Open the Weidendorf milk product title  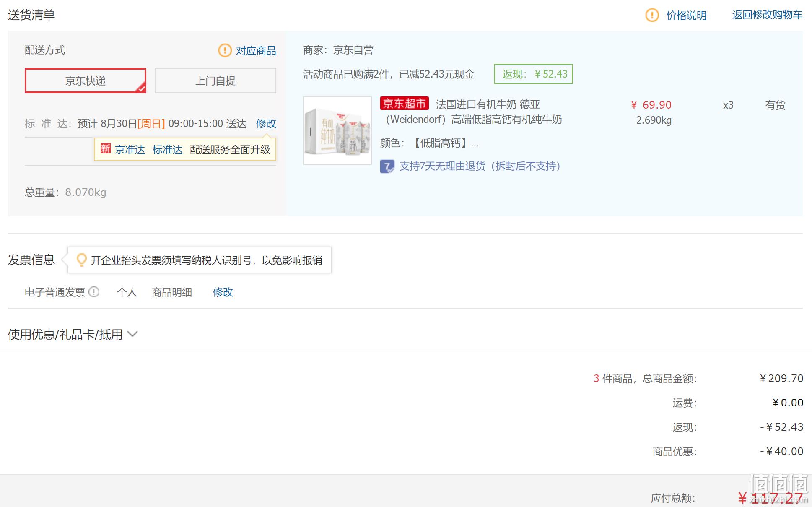(472, 112)
